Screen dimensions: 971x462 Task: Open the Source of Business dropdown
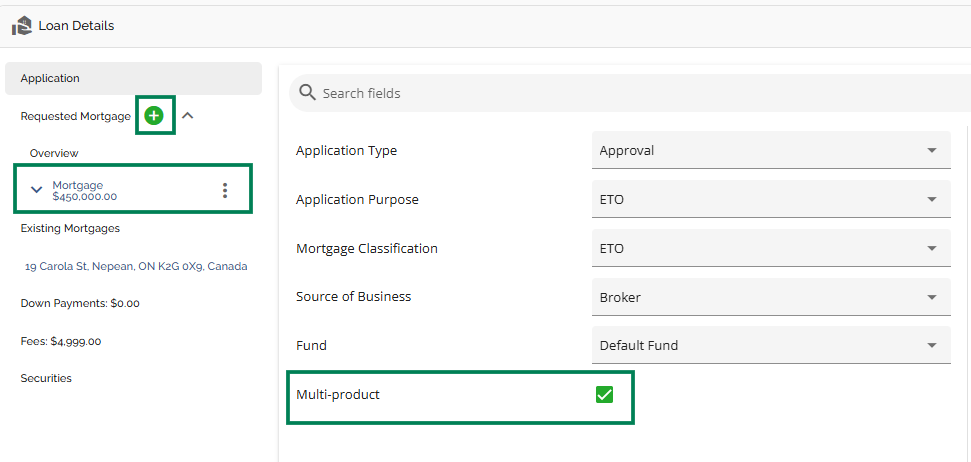coord(771,297)
